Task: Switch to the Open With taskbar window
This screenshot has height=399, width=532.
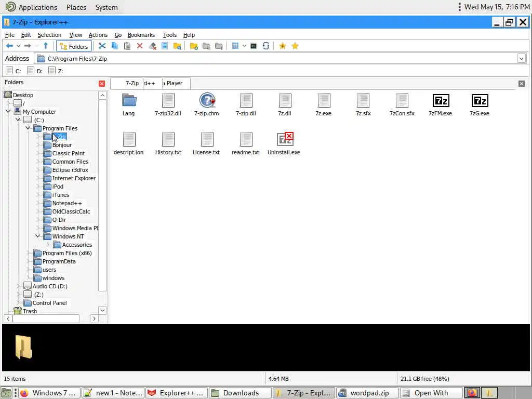Action: click(x=431, y=393)
